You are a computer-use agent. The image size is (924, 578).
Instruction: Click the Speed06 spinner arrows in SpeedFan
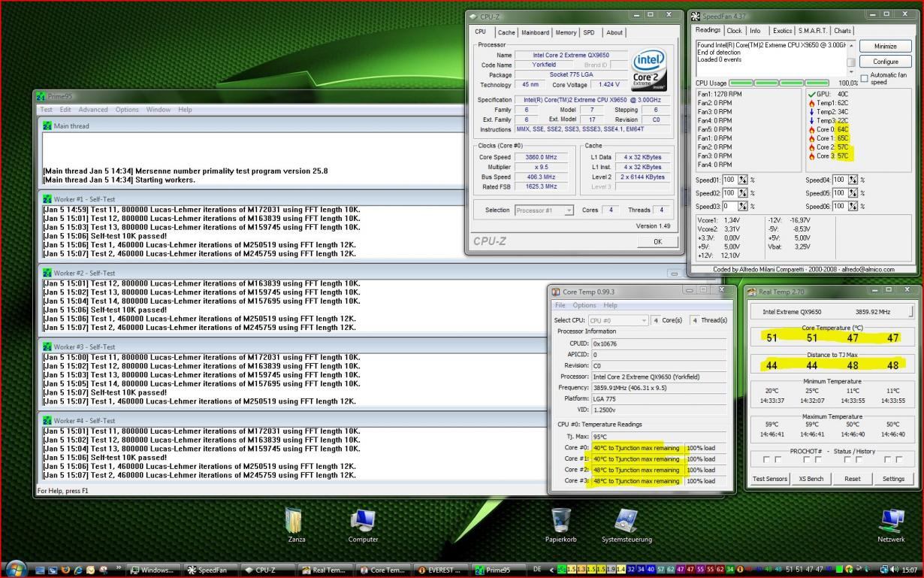(852, 206)
